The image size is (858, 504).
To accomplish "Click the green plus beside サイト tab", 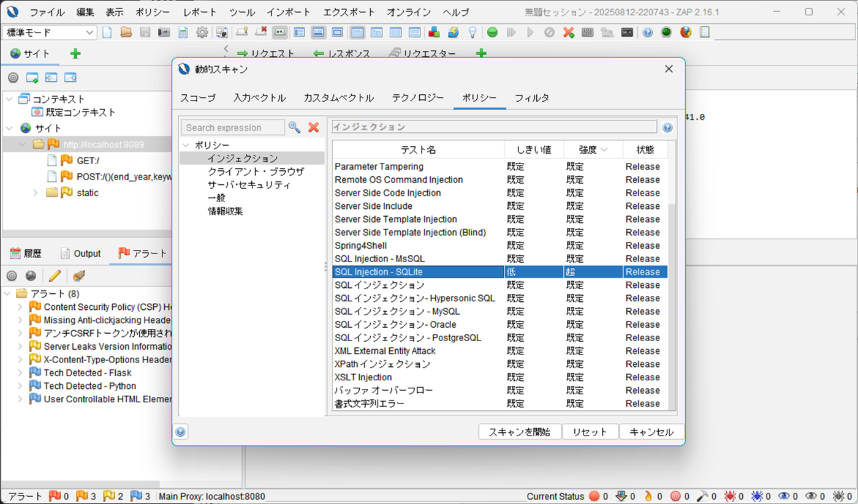I will (75, 54).
